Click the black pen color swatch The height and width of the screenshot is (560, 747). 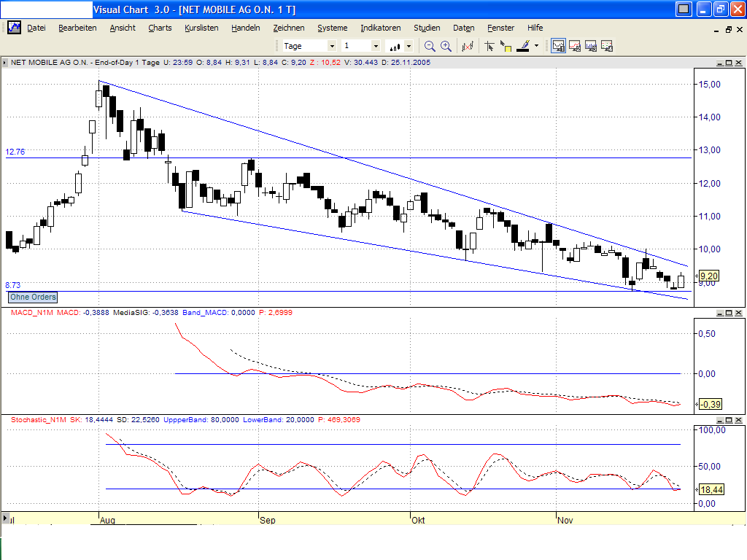click(x=522, y=50)
